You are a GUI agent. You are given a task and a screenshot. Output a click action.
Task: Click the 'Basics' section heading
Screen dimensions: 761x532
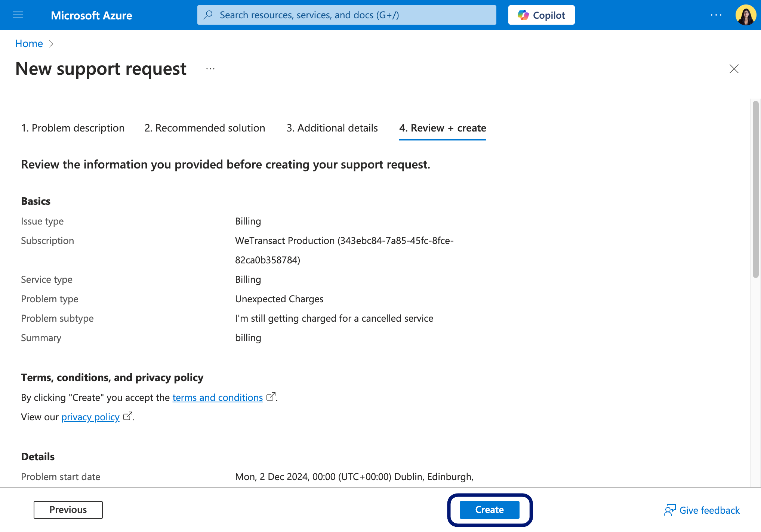click(36, 201)
